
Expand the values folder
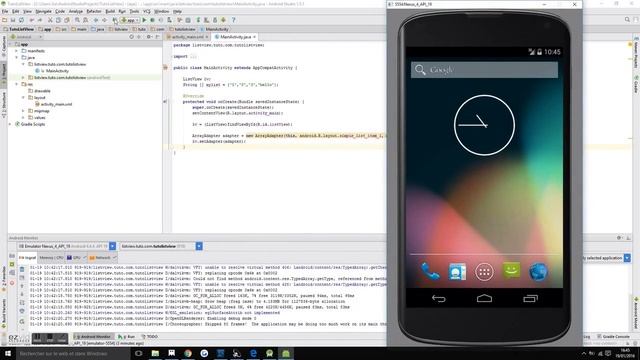(x=23, y=118)
